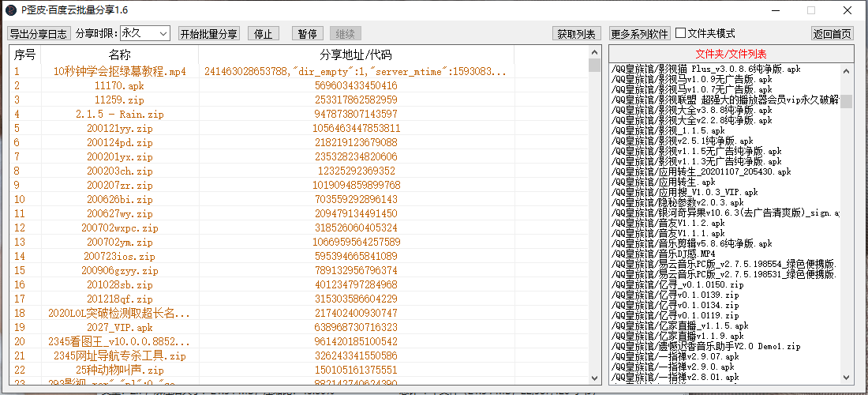Viewport: 868px width, 395px height.
Task: Click 返回首页 button
Action: [x=832, y=34]
